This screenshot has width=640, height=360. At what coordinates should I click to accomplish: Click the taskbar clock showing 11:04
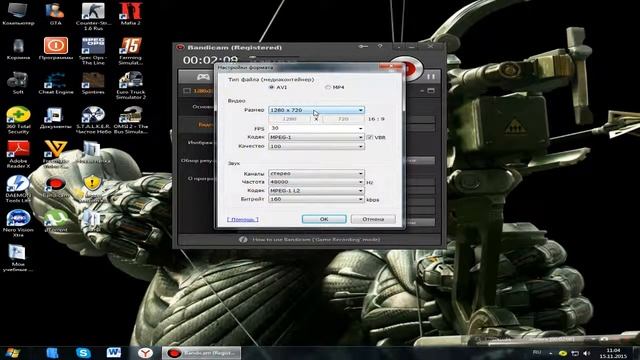(x=613, y=353)
